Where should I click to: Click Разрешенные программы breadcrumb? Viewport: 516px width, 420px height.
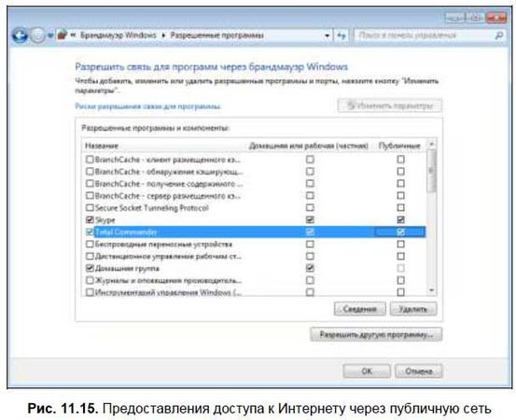[x=216, y=35]
